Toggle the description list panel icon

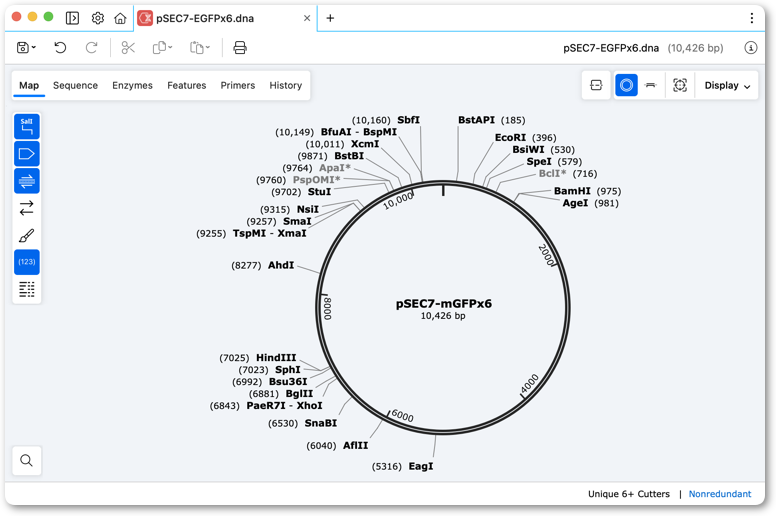(x=27, y=289)
